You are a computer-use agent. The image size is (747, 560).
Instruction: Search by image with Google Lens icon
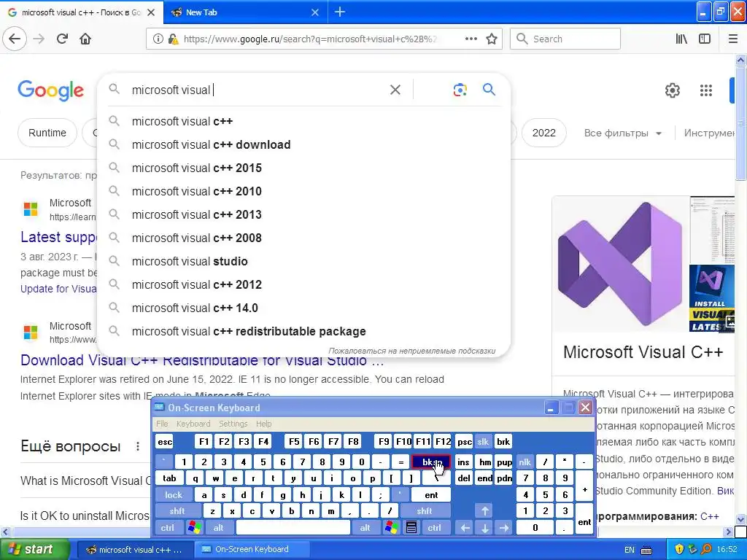tap(460, 90)
